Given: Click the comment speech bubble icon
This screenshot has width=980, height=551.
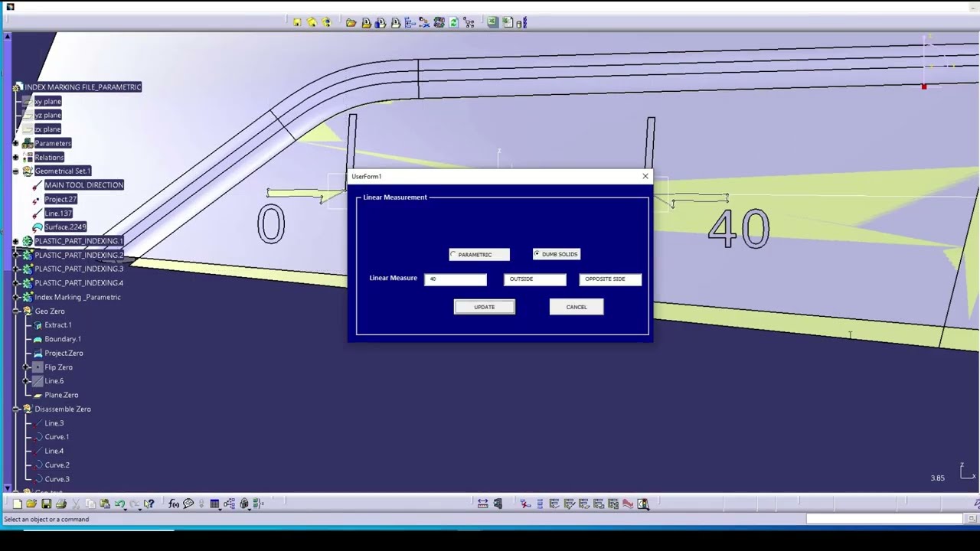Looking at the screenshot, I should click(188, 504).
